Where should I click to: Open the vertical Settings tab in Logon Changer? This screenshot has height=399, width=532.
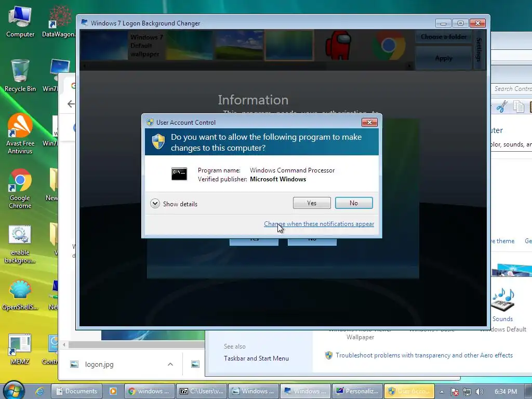[x=478, y=49]
